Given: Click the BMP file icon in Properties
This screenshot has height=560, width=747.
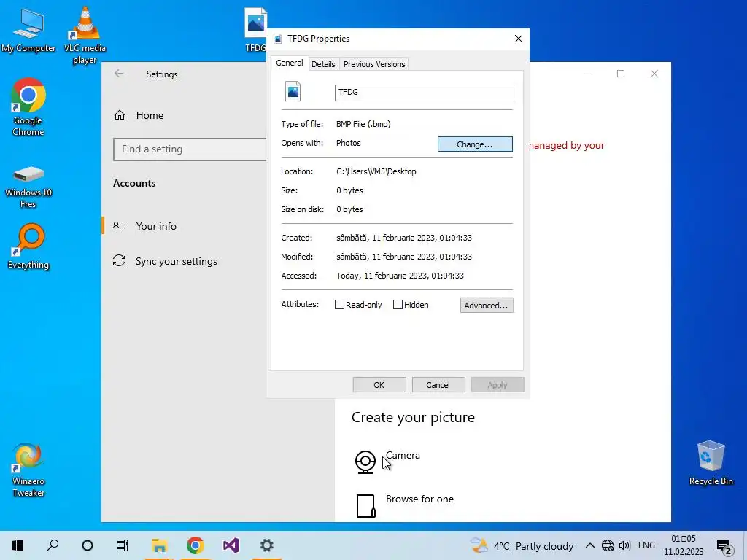Looking at the screenshot, I should pyautogui.click(x=293, y=91).
